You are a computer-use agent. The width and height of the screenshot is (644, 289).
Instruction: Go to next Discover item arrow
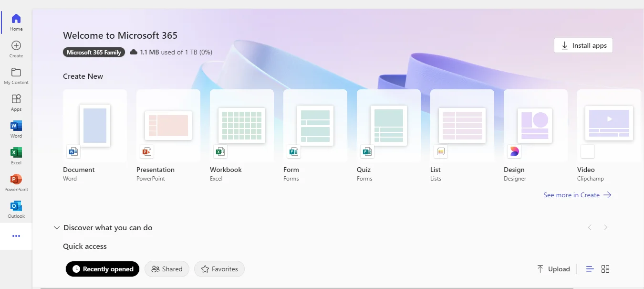tap(605, 227)
